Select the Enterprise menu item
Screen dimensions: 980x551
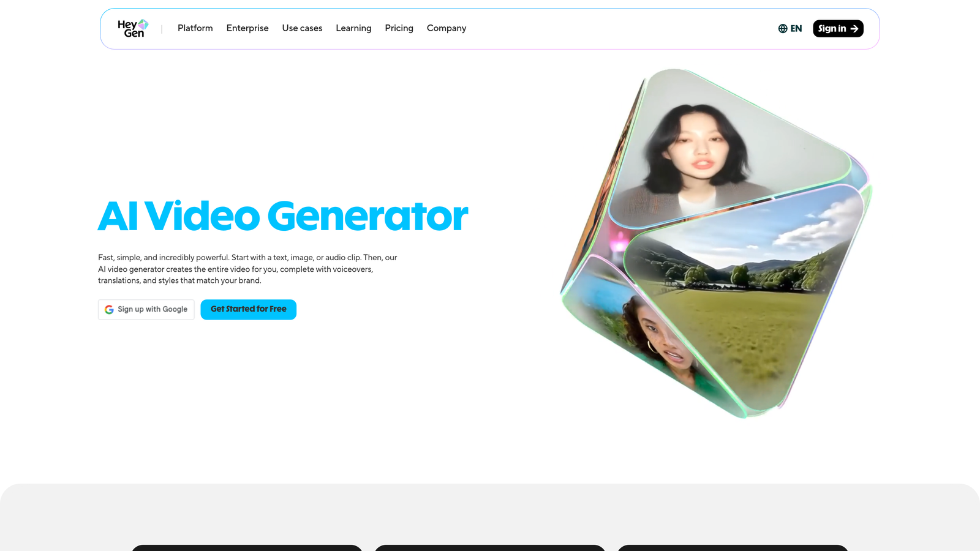(x=247, y=28)
